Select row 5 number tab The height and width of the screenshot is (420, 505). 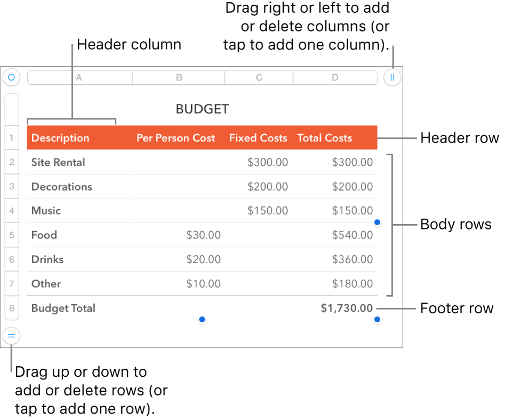pos(12,235)
